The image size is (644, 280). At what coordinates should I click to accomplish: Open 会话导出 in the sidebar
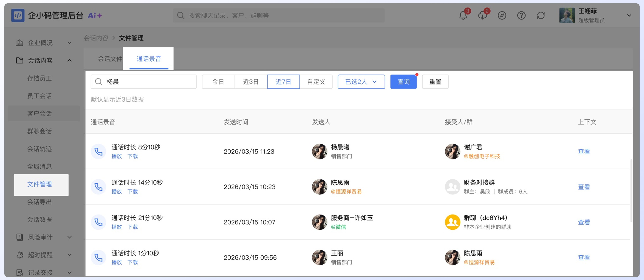point(40,202)
